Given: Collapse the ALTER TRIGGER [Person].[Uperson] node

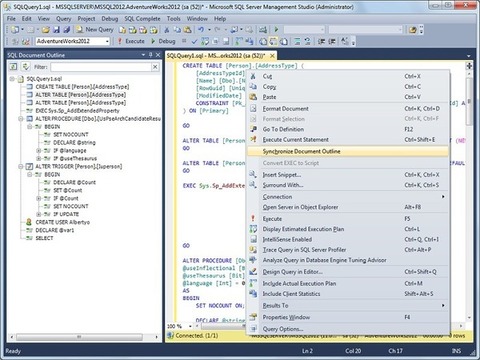Looking at the screenshot, I should pyautogui.click(x=21, y=166).
